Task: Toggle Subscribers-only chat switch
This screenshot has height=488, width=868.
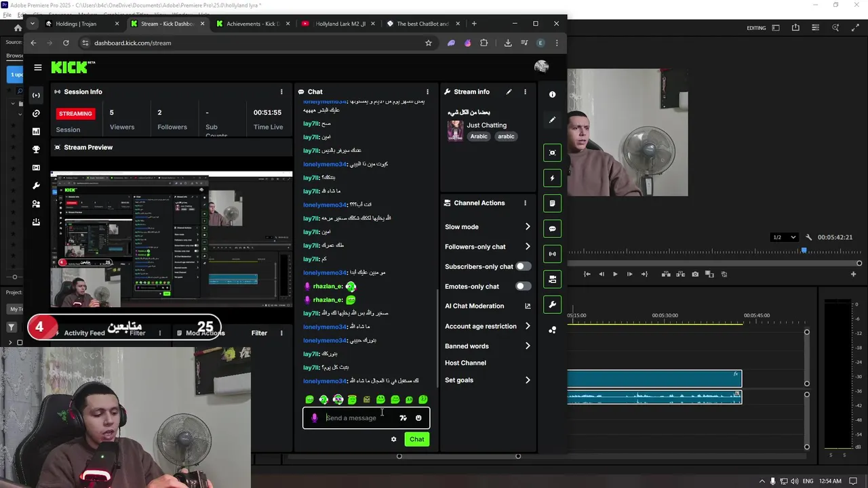Action: tap(523, 266)
